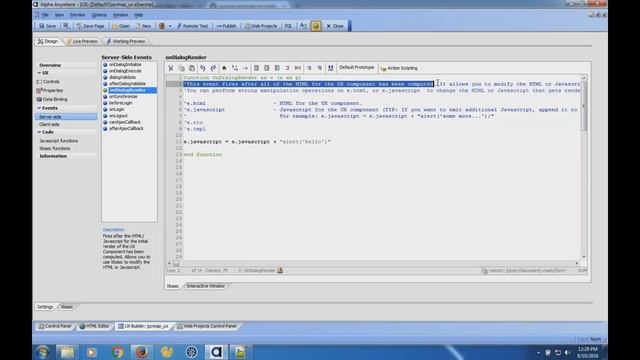Switch to the Xbasic tab below Settings

[67, 307]
